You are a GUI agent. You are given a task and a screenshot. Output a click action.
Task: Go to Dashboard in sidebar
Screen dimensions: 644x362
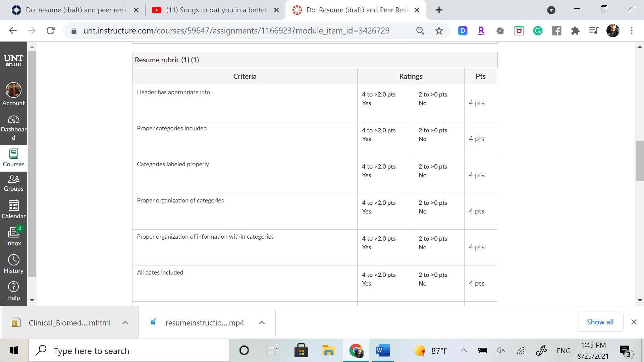point(13,128)
